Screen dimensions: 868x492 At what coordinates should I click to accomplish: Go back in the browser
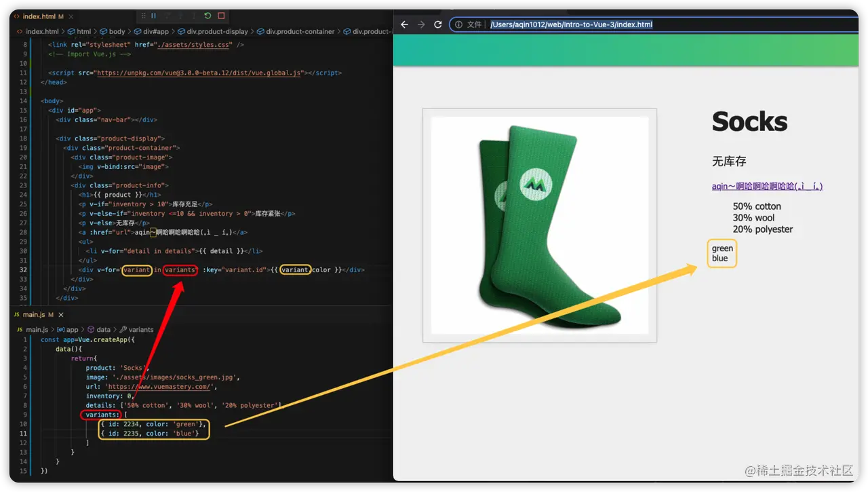405,24
